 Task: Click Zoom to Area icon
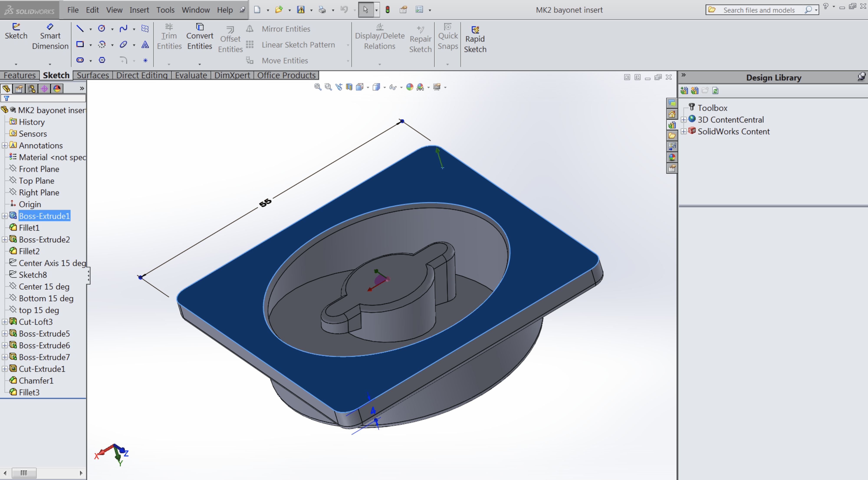click(328, 87)
